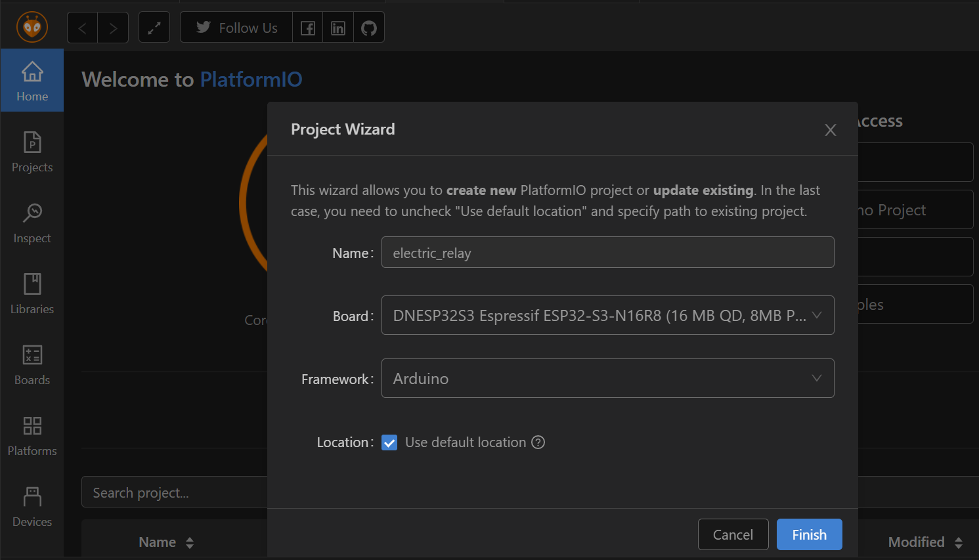Select the Home sidebar tab
Image resolution: width=979 pixels, height=560 pixels.
pos(32,81)
